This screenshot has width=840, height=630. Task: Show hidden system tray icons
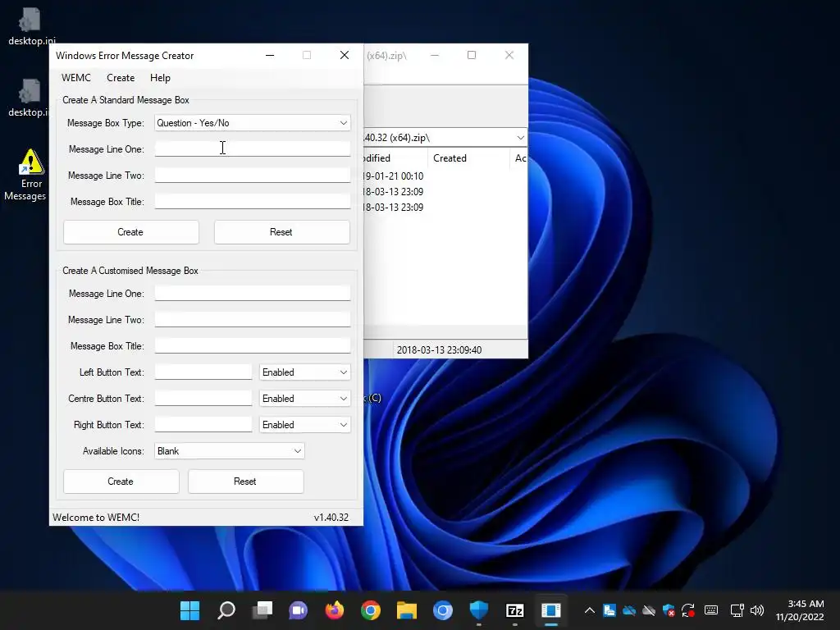point(589,610)
